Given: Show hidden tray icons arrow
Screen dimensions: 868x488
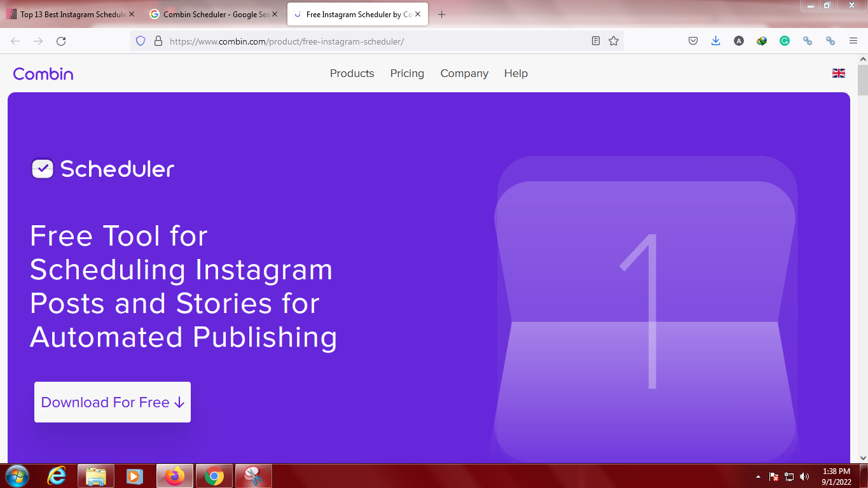Looking at the screenshot, I should point(758,477).
